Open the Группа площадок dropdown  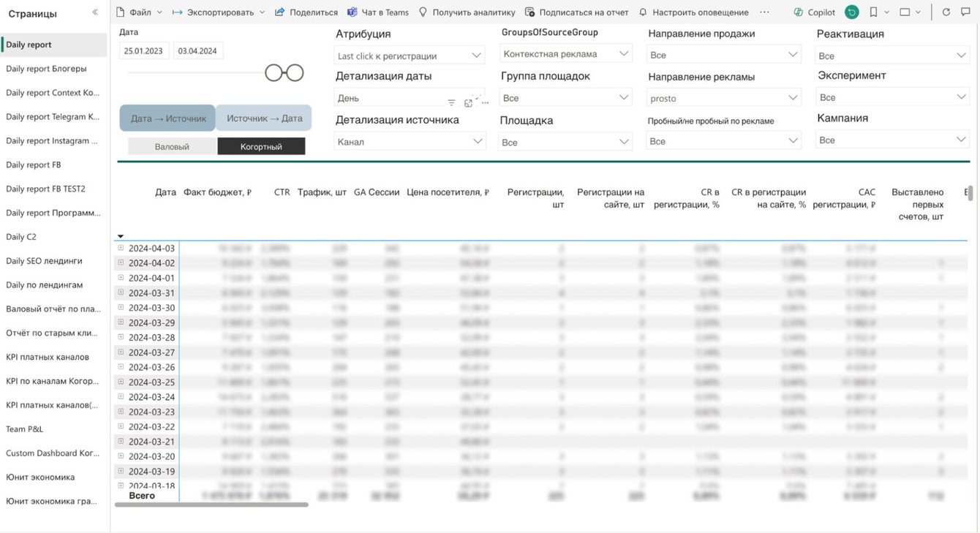[x=566, y=97]
